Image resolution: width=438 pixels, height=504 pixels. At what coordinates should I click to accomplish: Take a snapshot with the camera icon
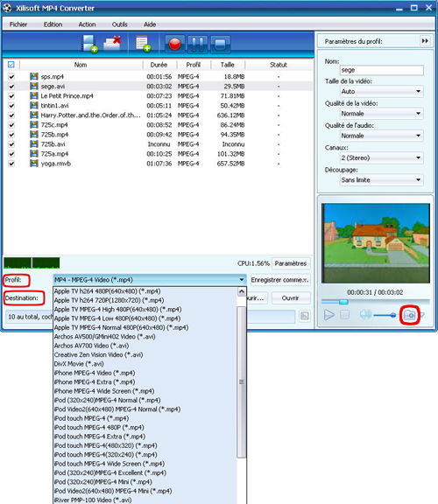[x=409, y=315]
